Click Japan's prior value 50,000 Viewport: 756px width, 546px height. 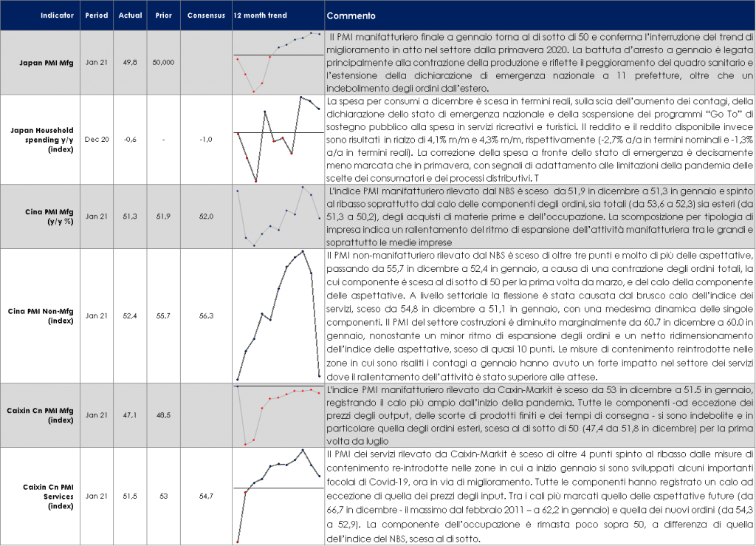[x=163, y=63]
